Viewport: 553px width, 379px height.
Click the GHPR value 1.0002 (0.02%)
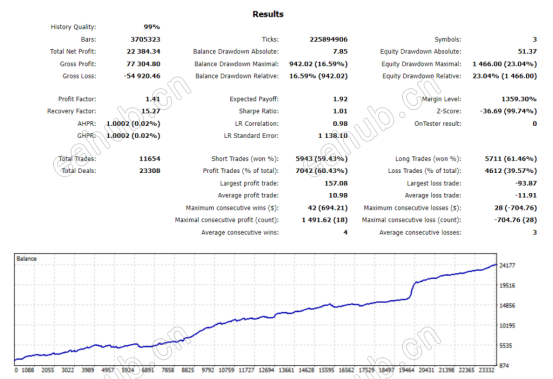click(133, 136)
